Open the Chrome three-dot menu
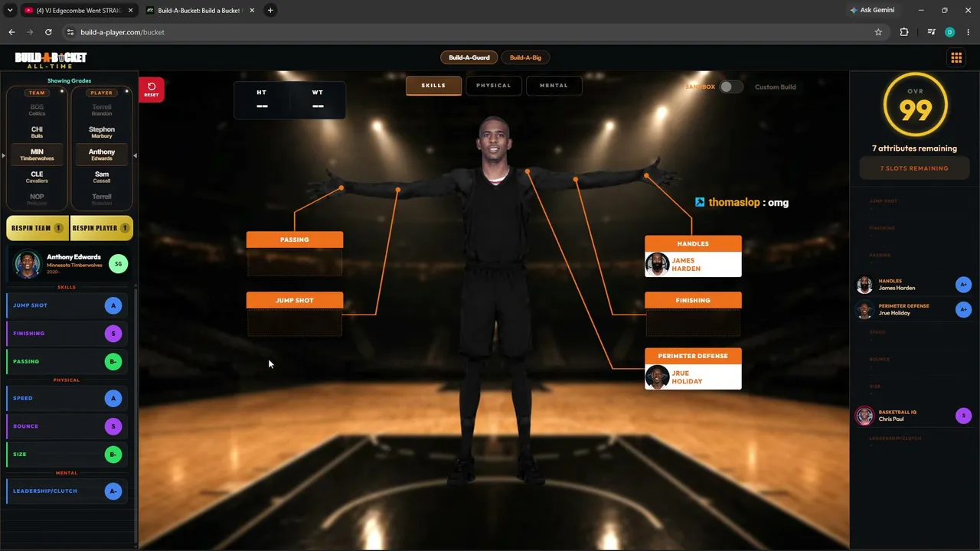This screenshot has height=551, width=980. tap(969, 32)
